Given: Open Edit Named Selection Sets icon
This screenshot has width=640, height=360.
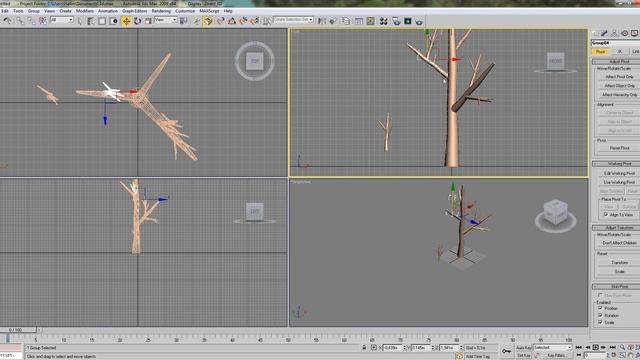Looking at the screenshot, I should tap(267, 21).
